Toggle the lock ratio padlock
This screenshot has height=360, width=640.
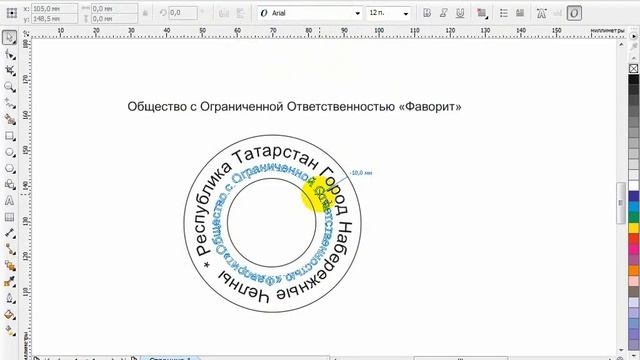pyautogui.click(x=145, y=13)
